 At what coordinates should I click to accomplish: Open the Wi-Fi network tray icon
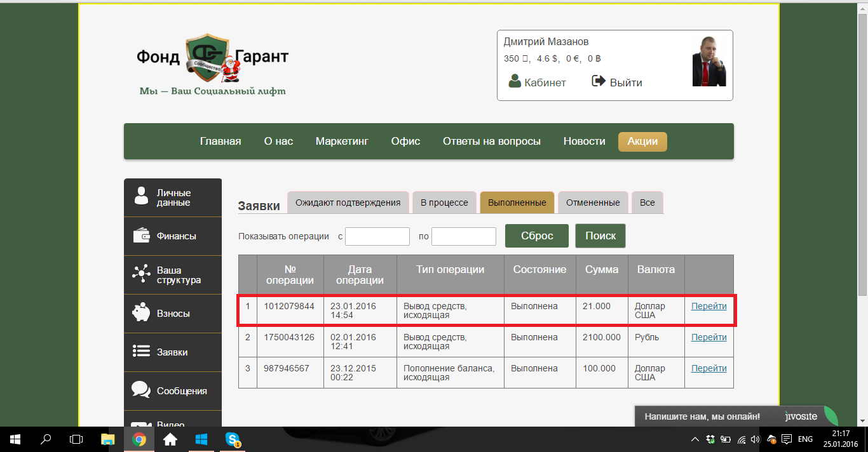click(740, 439)
